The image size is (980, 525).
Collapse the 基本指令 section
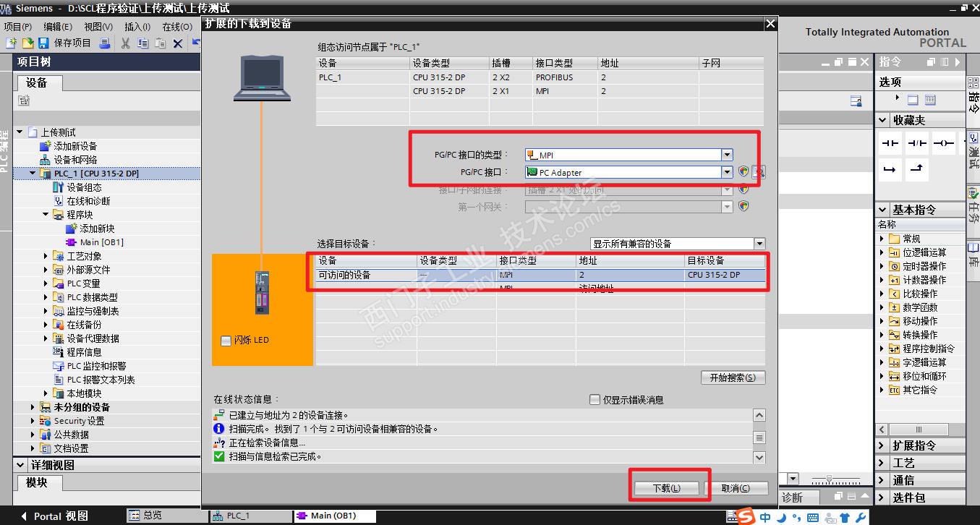[x=883, y=210]
